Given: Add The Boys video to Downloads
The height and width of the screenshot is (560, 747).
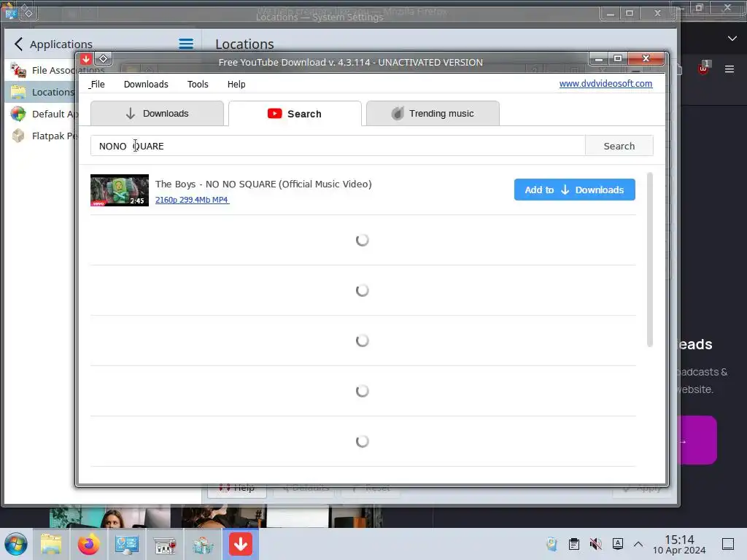Looking at the screenshot, I should (x=575, y=190).
